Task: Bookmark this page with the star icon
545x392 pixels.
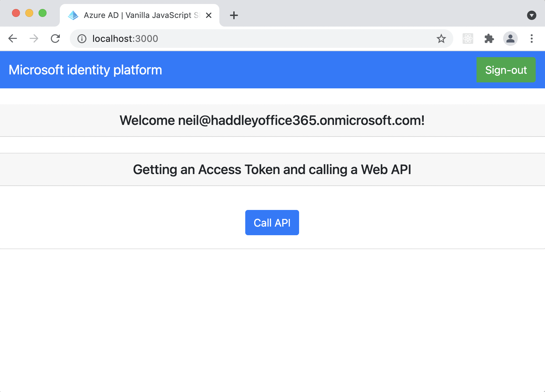Action: click(x=441, y=39)
